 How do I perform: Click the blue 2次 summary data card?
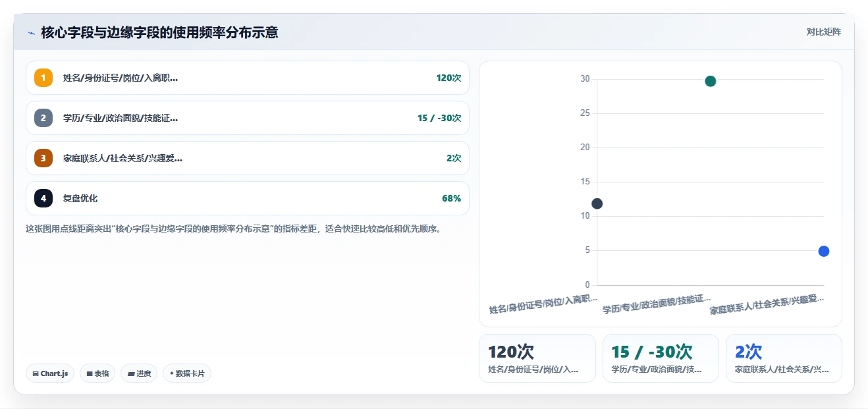tap(784, 358)
